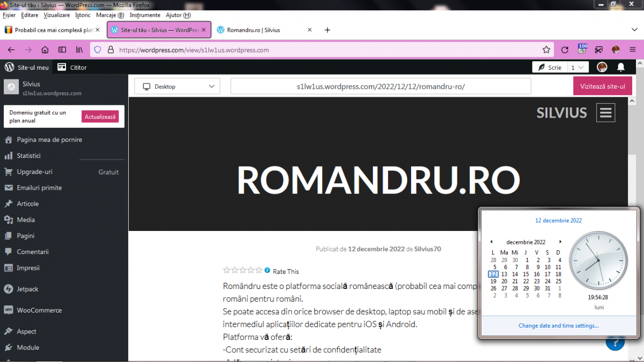The image size is (644, 362).
Task: Open the site hamburger menu icon
Action: [x=606, y=113]
